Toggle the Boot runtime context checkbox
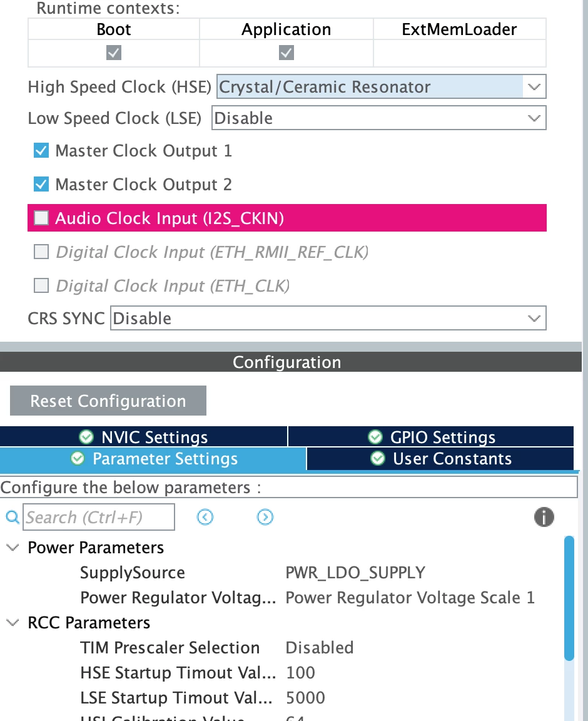Viewport: 588px width, 721px height. pos(114,53)
